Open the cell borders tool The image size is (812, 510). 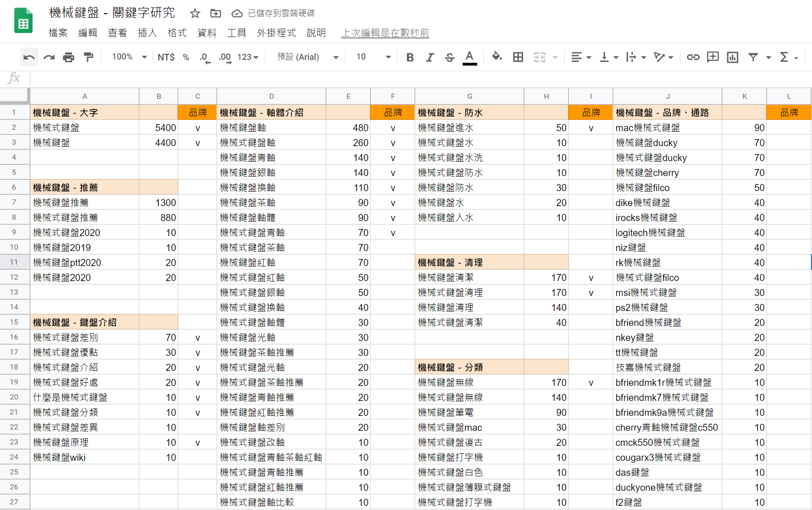(x=518, y=57)
